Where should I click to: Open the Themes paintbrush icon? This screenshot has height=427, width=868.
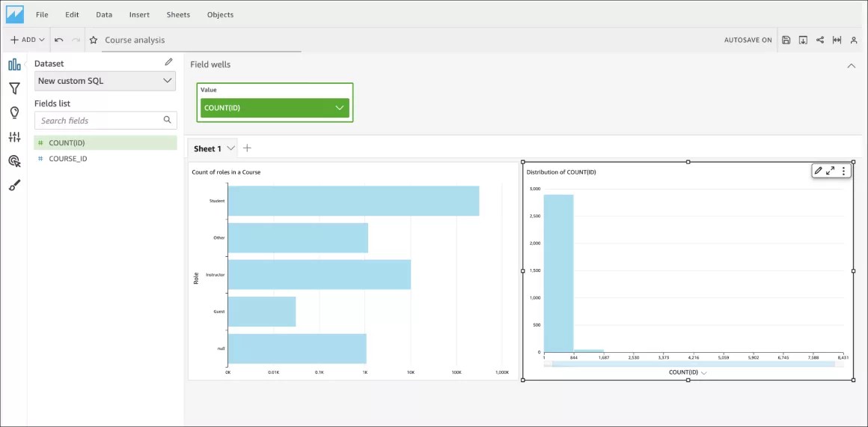click(x=14, y=185)
